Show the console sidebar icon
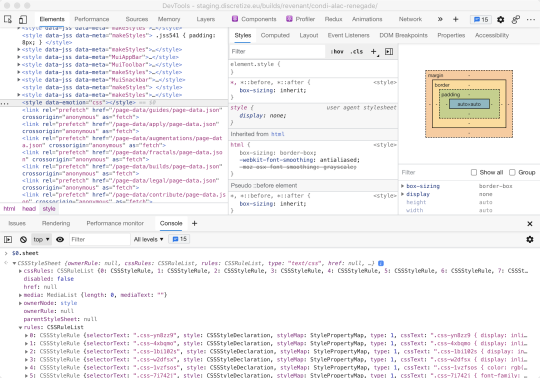Viewport: 540px width, 378px height. pyautogui.click(x=8, y=239)
